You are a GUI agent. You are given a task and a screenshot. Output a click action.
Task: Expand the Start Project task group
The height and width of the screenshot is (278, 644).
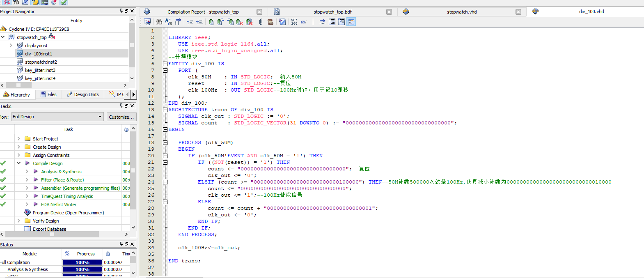click(x=18, y=138)
